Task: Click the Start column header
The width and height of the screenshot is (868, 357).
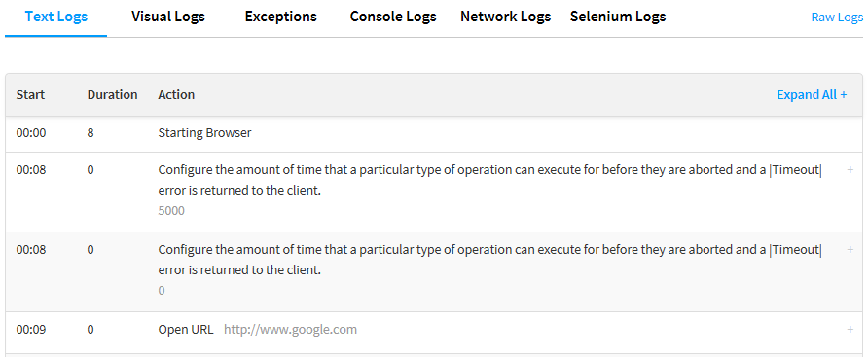Action: pyautogui.click(x=30, y=94)
